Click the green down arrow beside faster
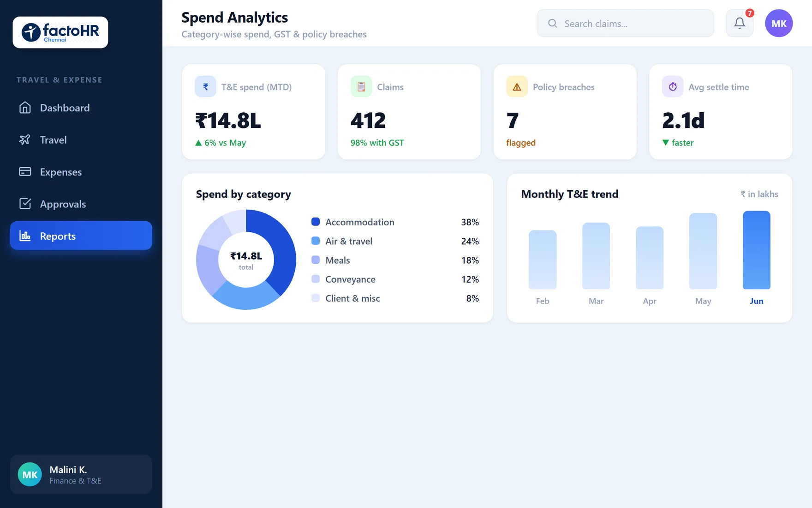 point(665,143)
